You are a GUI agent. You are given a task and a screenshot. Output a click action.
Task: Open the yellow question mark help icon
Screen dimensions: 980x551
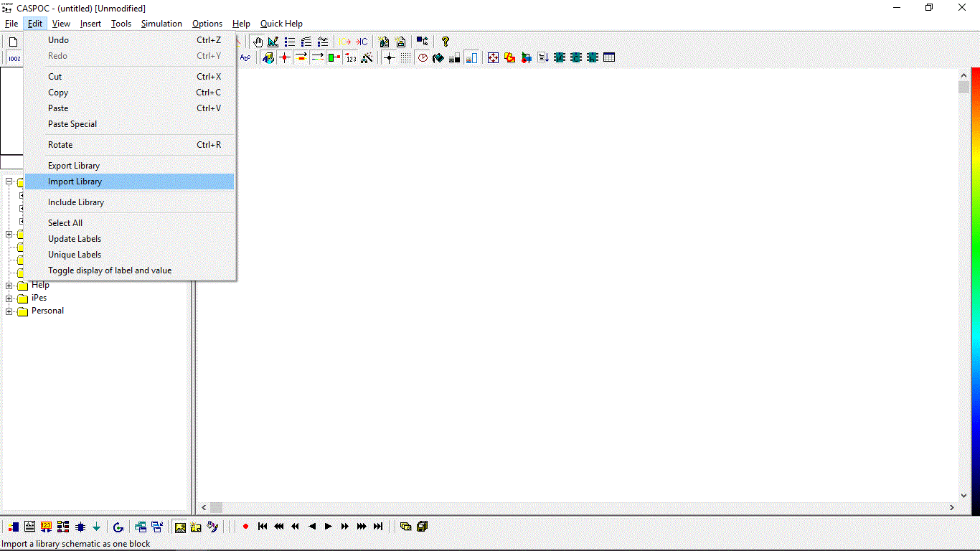point(446,42)
